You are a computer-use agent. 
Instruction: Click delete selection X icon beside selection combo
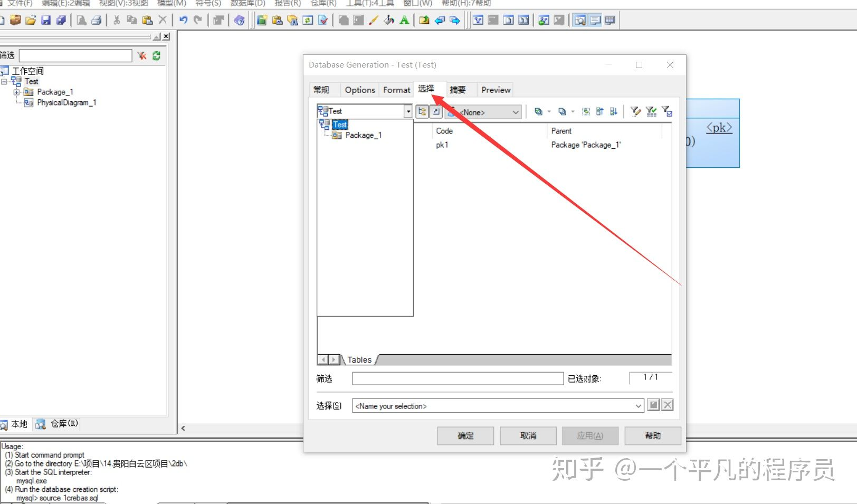668,405
